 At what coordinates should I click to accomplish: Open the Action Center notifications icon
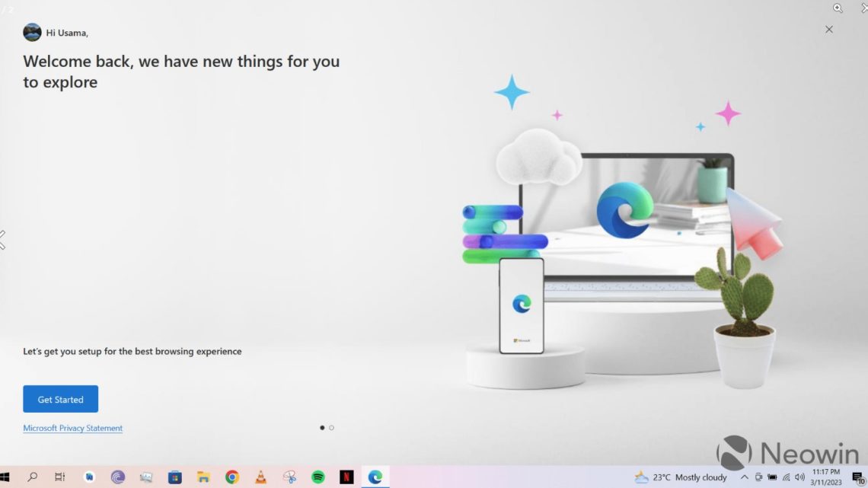[x=856, y=477]
